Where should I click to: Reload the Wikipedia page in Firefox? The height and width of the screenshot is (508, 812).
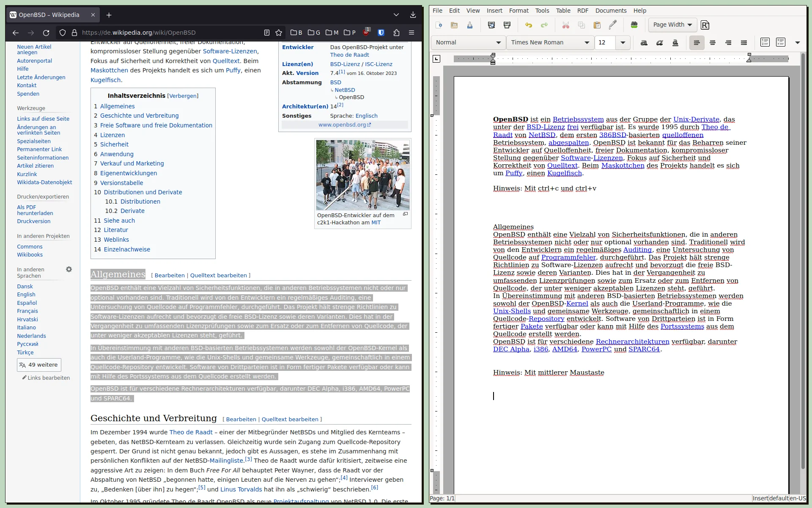[46, 33]
